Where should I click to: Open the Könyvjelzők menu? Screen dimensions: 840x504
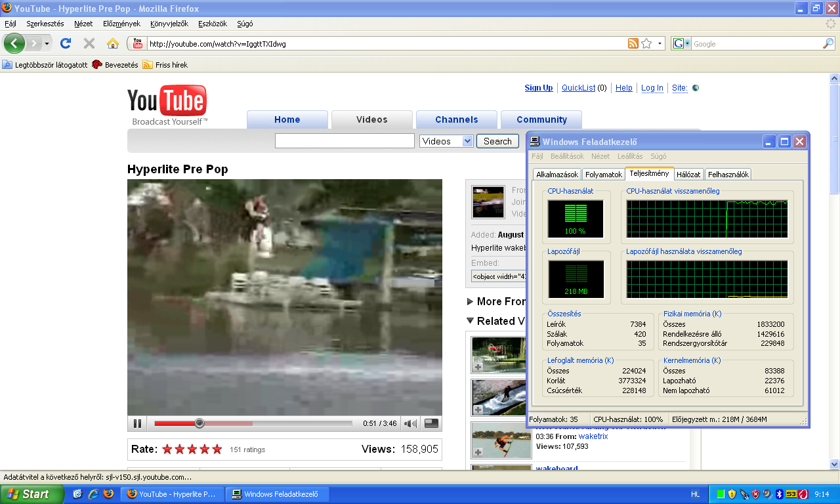click(169, 24)
